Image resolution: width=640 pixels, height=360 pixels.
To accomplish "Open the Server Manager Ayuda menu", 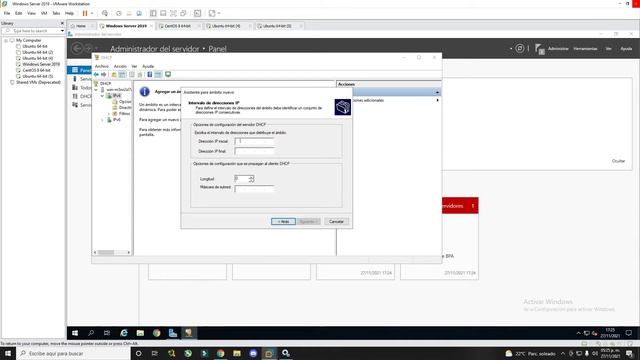I will coord(626,49).
